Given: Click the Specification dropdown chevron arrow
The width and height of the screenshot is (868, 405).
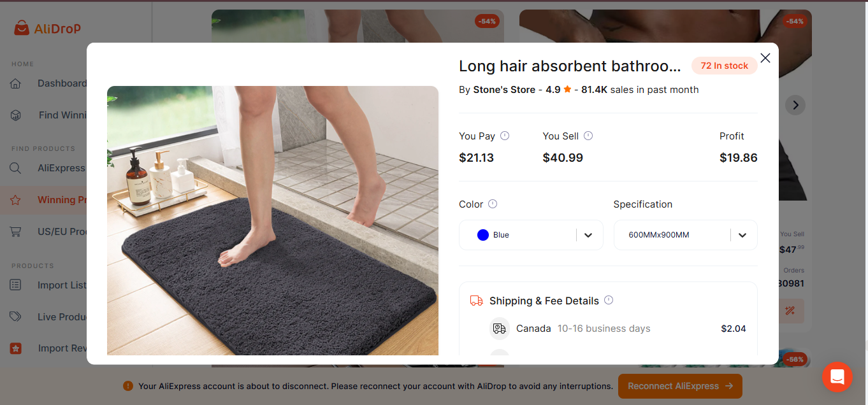Looking at the screenshot, I should [x=742, y=235].
